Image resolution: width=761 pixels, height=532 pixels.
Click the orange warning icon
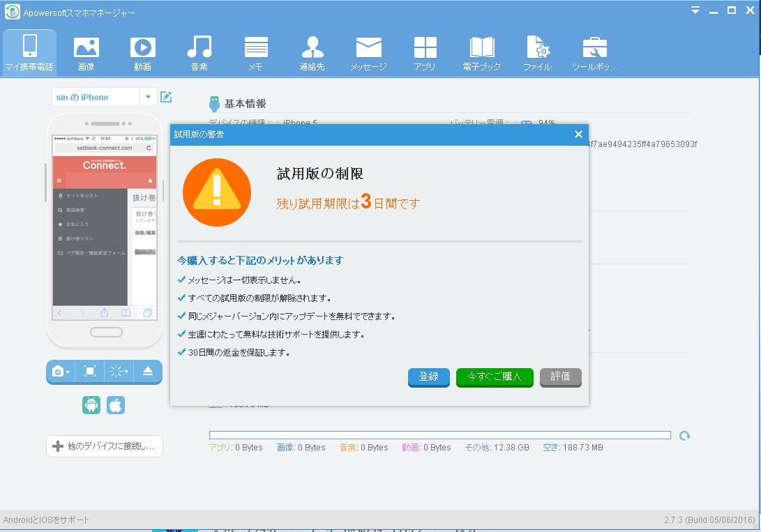click(217, 192)
